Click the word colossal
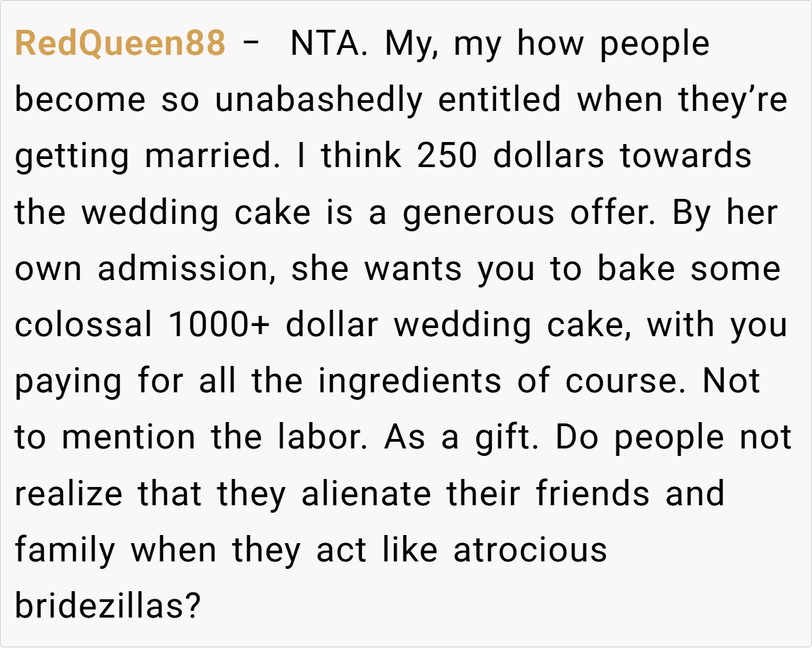812x648 pixels. 84,325
